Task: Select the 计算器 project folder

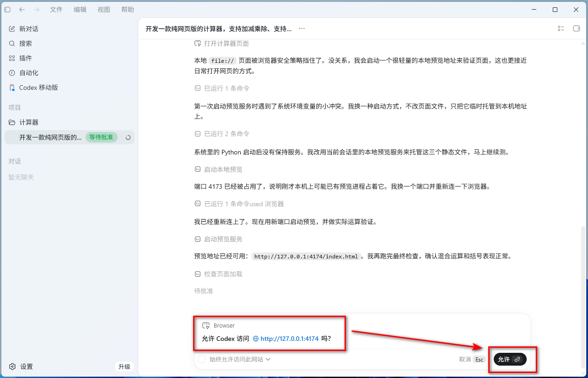Action: point(69,122)
